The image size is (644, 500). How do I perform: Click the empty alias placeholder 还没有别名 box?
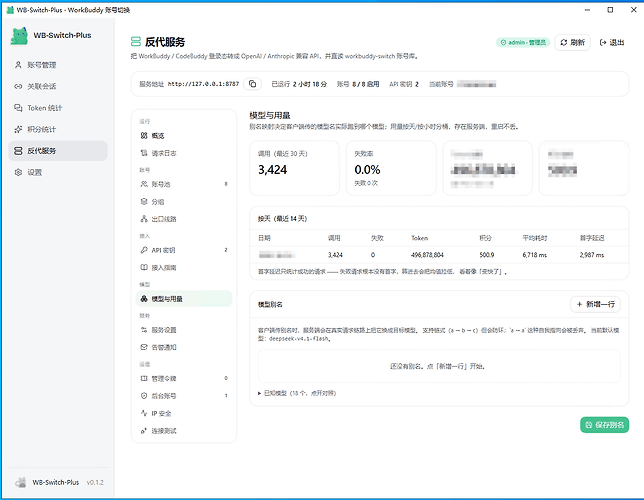439,366
